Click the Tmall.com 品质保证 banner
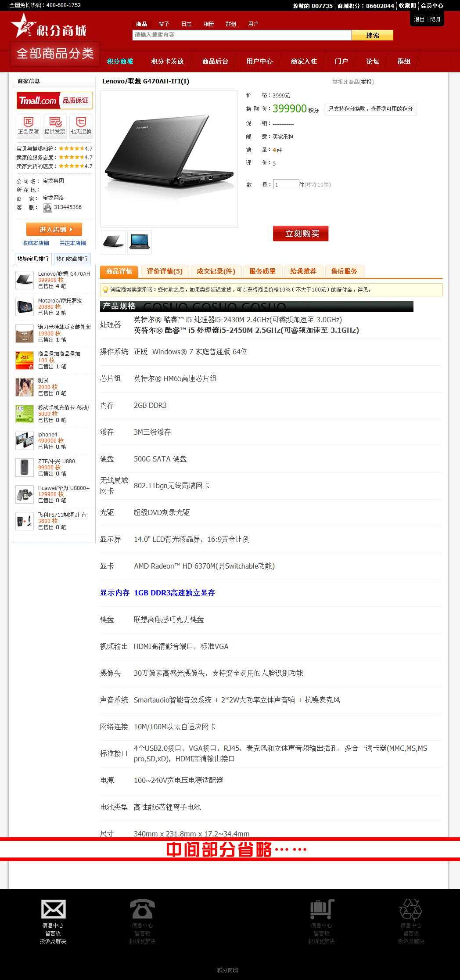 point(54,101)
